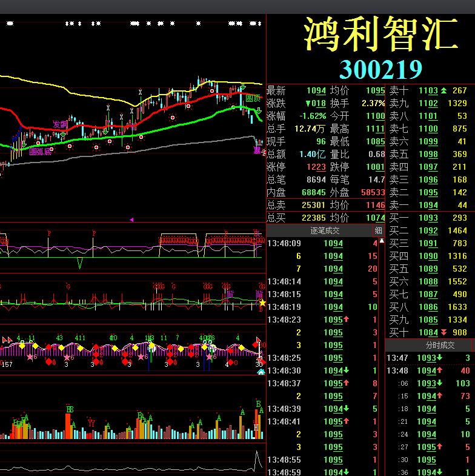Click the 外盘 value 58533

[x=373, y=192]
